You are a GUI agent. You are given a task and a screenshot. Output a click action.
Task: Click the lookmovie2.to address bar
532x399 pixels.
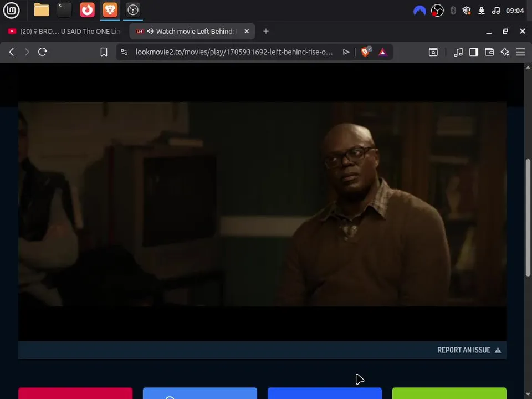tap(234, 52)
